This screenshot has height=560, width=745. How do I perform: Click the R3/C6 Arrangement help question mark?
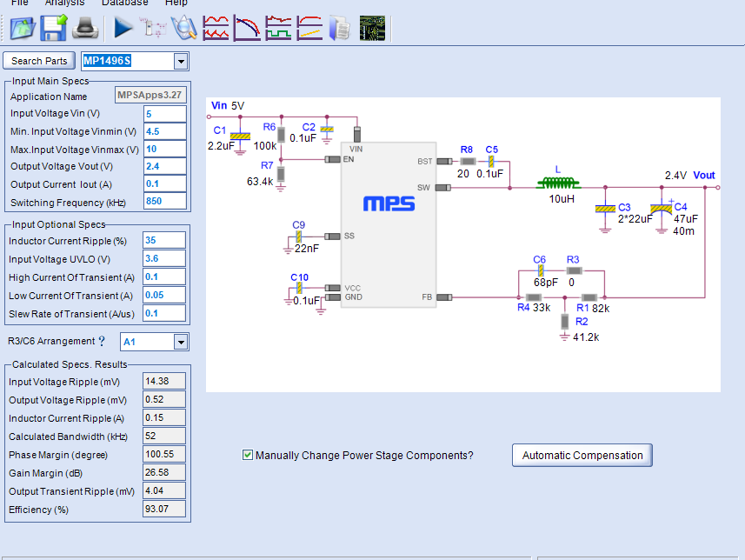coord(101,342)
